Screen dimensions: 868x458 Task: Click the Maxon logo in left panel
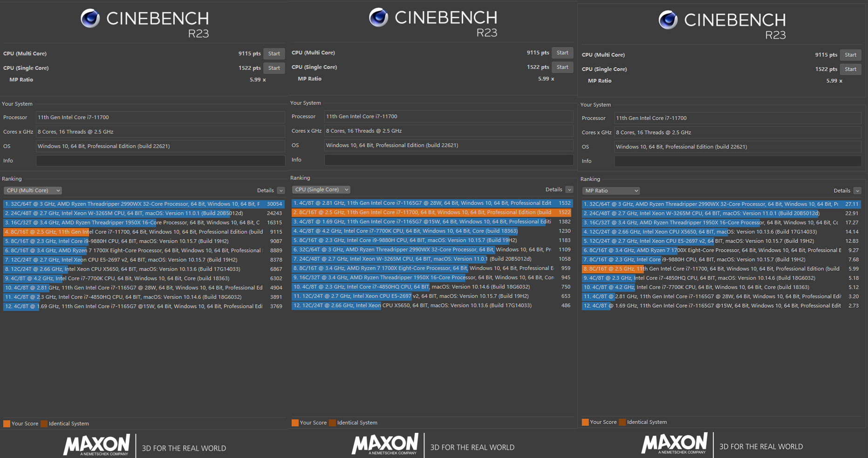coord(97,445)
